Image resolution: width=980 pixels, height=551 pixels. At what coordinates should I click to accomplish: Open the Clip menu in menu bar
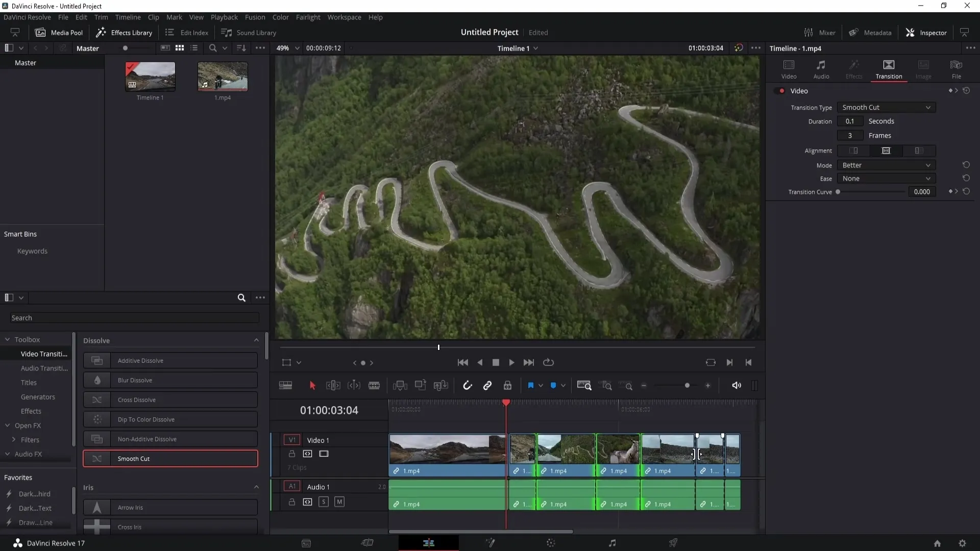pos(153,17)
